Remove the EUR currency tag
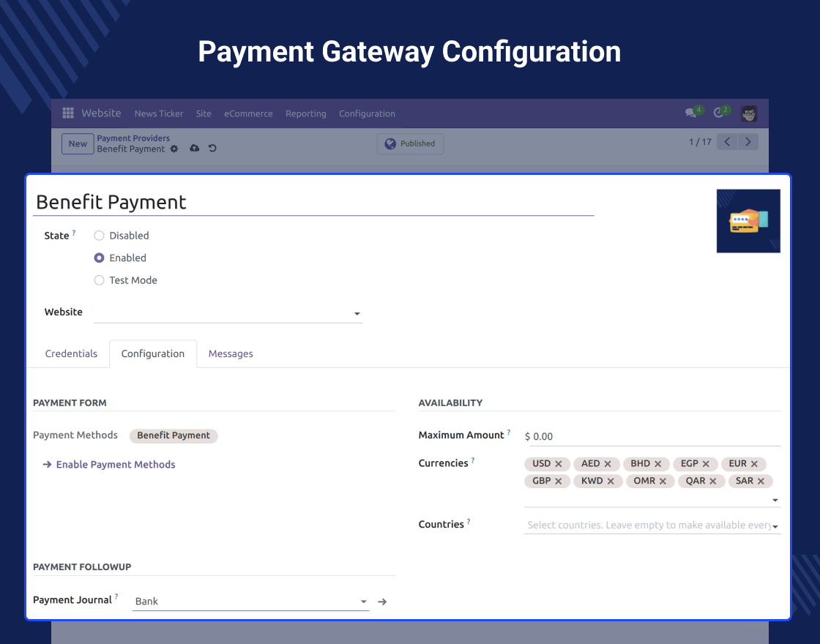 coord(754,464)
